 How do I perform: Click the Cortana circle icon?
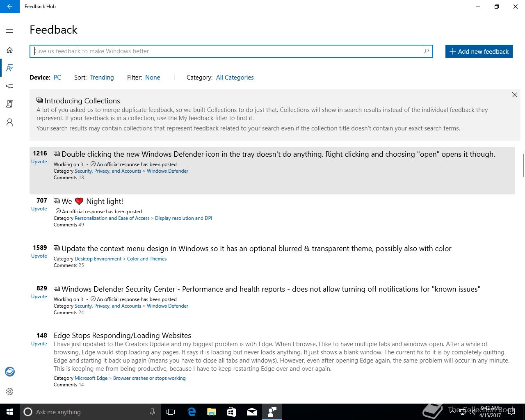tap(28, 412)
